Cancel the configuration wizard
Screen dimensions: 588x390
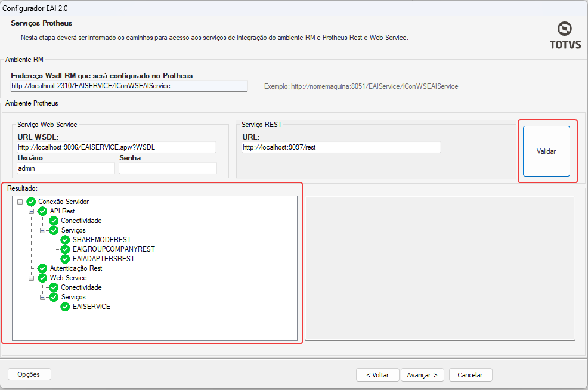471,375
